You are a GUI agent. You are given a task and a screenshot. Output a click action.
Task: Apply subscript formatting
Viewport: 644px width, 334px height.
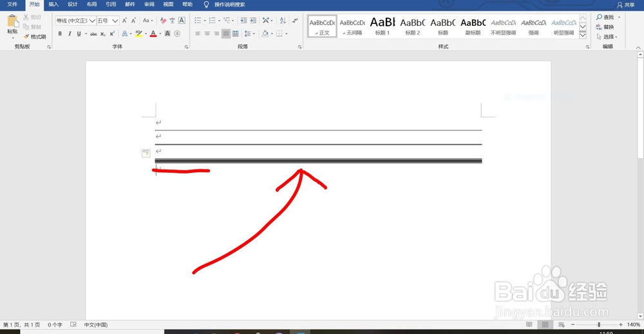tap(102, 34)
